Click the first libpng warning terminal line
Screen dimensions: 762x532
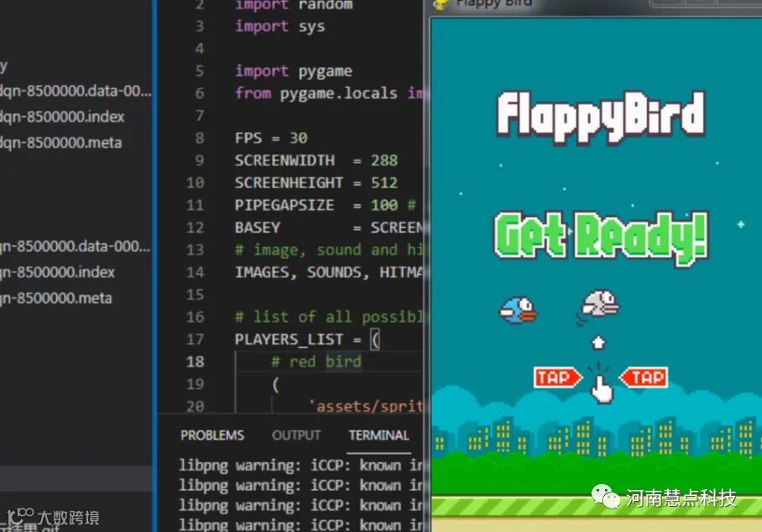pos(301,466)
